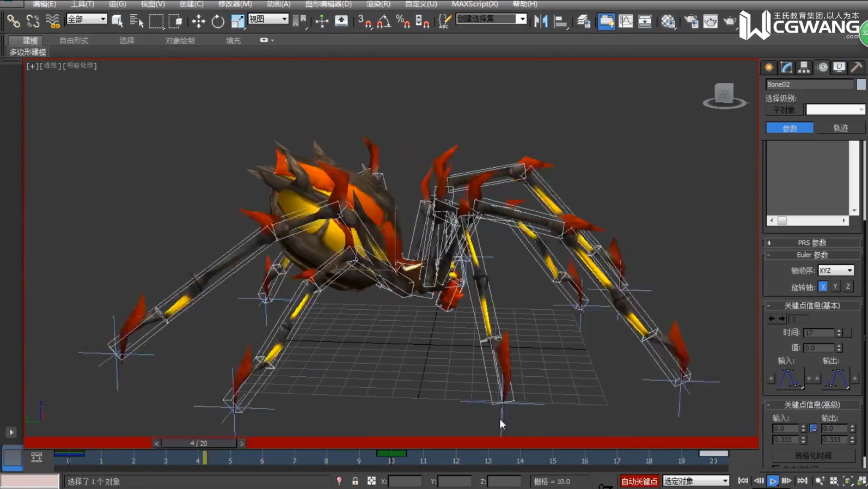Screen dimensions: 868x489
Task: Open the 图形编辑器(D) menu
Action: pyautogui.click(x=328, y=4)
